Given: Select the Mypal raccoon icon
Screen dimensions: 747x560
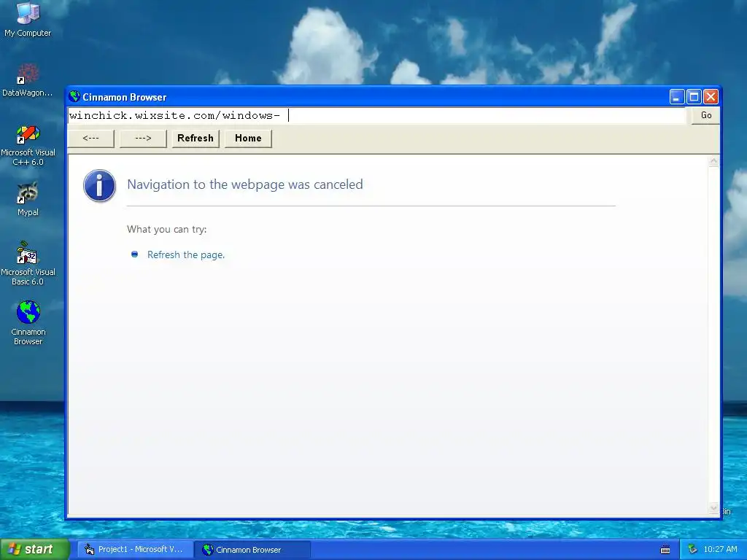Looking at the screenshot, I should tap(28, 199).
